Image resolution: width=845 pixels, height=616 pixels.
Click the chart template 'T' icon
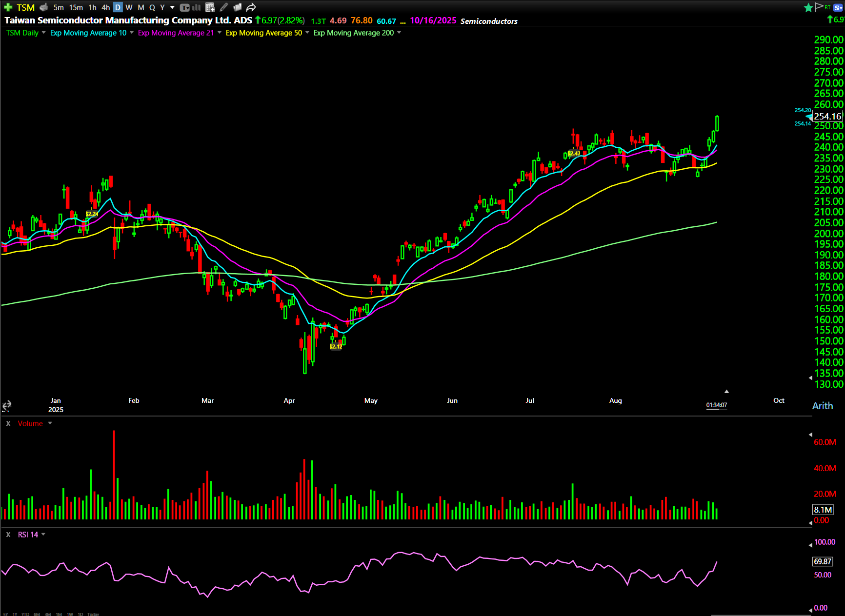click(x=184, y=7)
